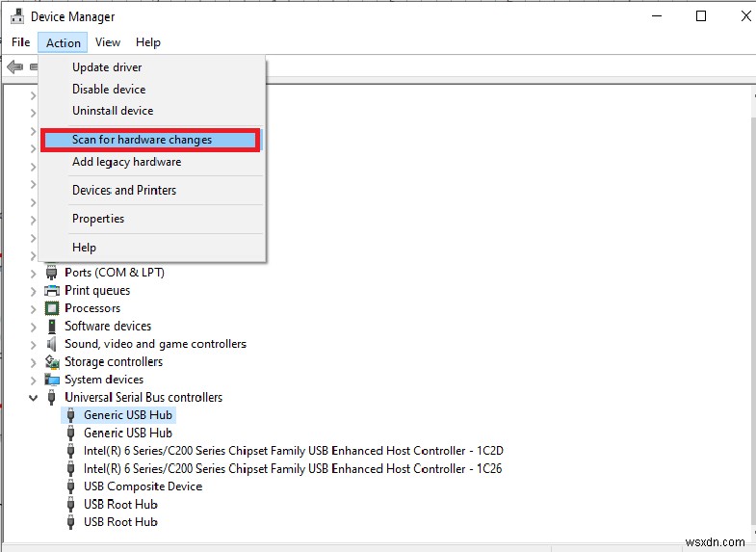This screenshot has width=756, height=552.
Task: Expand the Processors node
Action: point(33,309)
